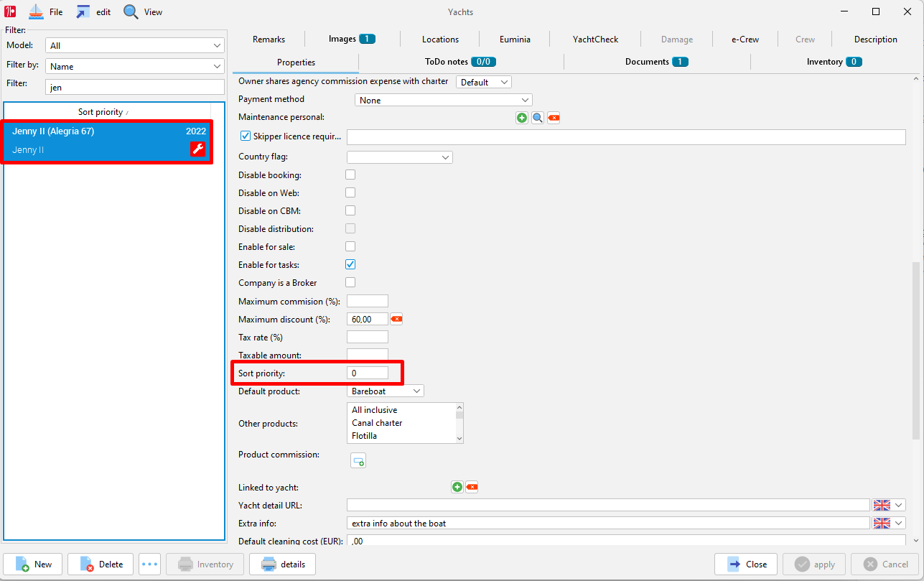
Task: Select the Jenny II (Alegria 67) yacht
Action: point(108,141)
